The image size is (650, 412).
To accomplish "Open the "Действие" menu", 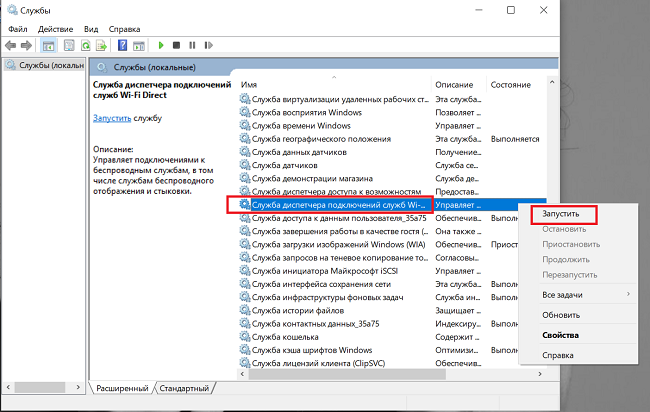I will point(55,29).
